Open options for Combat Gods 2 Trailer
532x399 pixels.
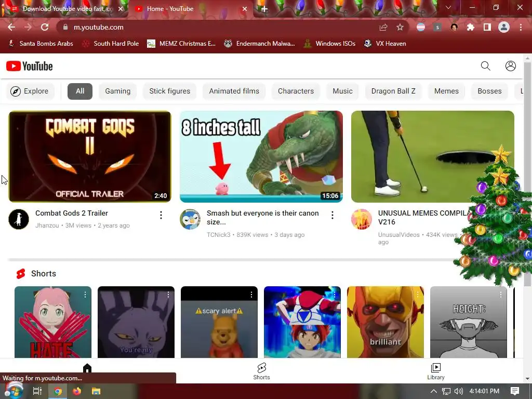[x=161, y=215]
